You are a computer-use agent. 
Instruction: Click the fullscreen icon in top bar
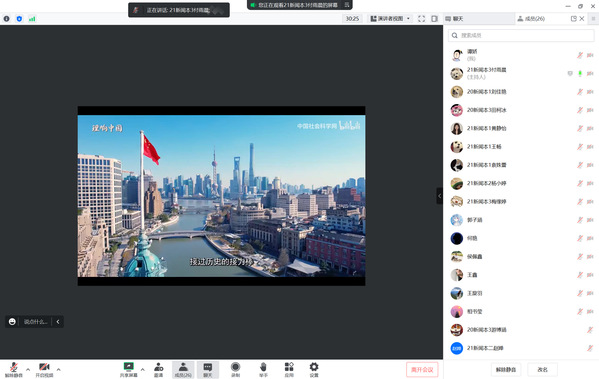click(421, 19)
